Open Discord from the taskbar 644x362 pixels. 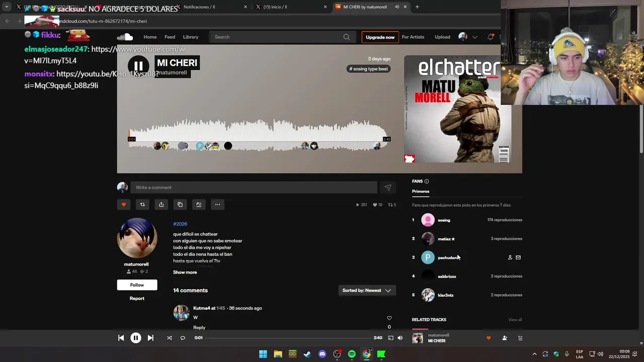tap(322, 354)
